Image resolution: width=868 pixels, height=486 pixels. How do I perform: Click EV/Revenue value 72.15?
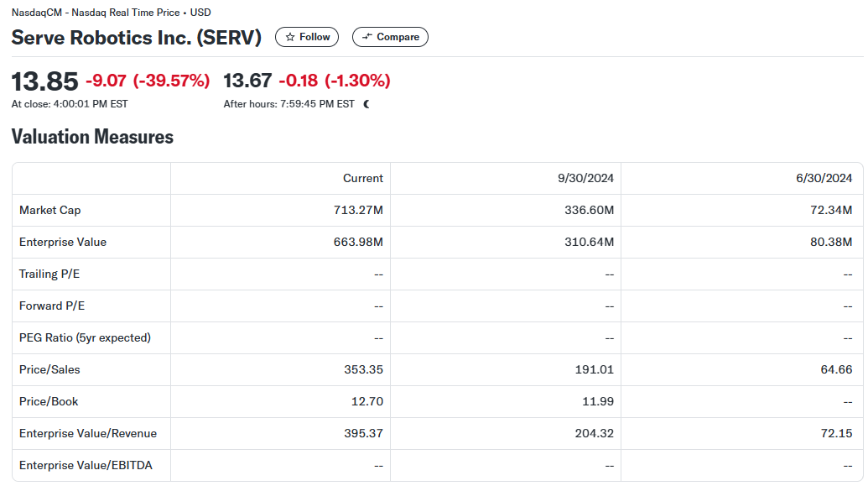[x=836, y=433]
